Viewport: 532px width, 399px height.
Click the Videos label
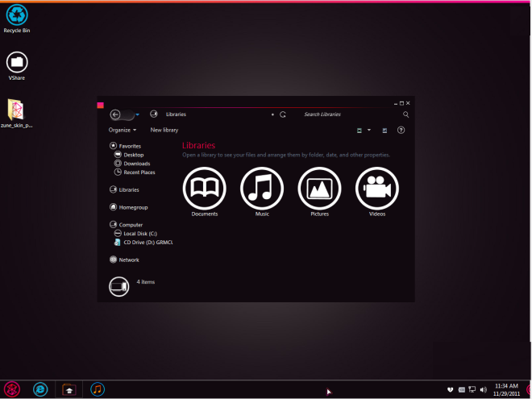[x=377, y=214]
